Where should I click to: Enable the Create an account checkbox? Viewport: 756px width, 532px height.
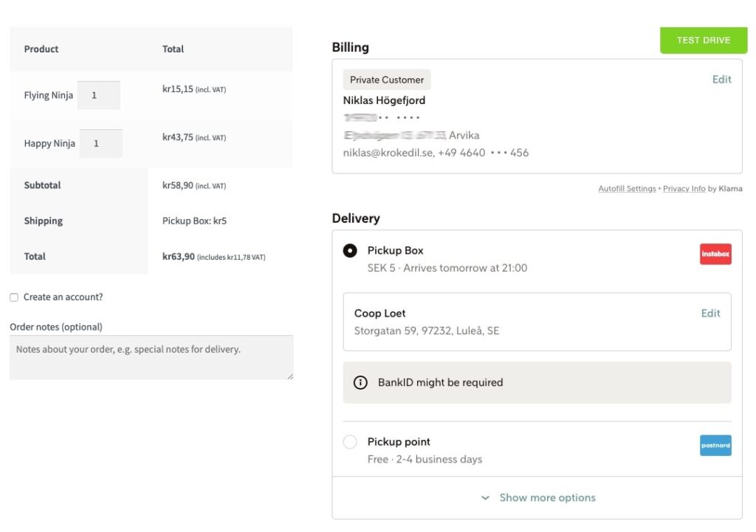point(14,297)
